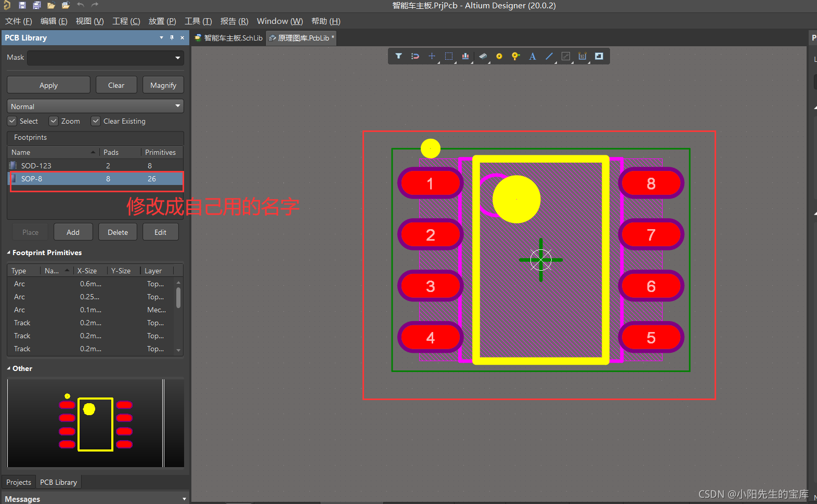
Task: Click the Edit footprint button
Action: tap(160, 232)
